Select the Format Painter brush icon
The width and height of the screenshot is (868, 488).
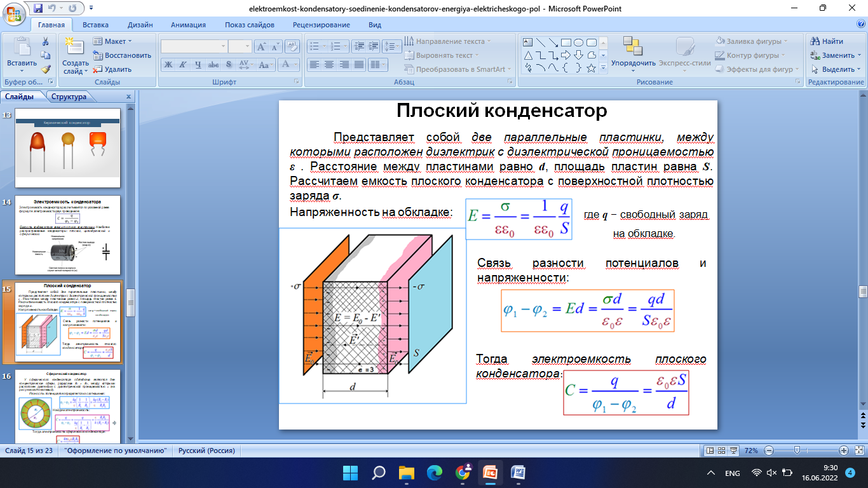coord(46,69)
